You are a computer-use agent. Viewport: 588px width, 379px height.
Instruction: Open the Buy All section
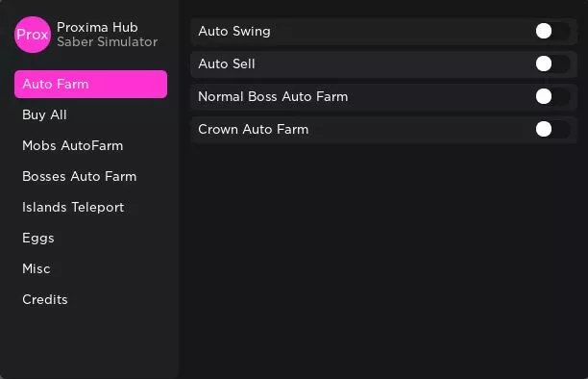(44, 114)
